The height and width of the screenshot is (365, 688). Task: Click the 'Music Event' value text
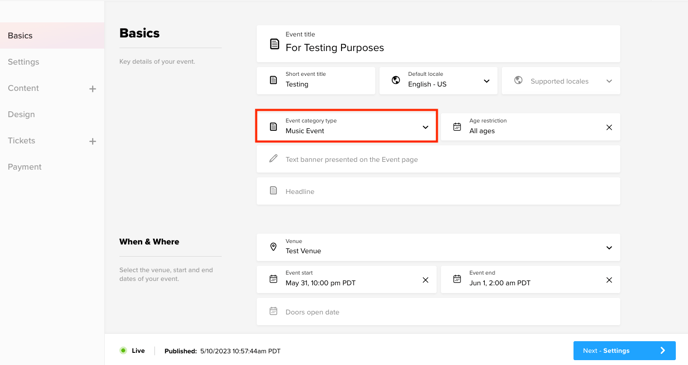(x=305, y=131)
